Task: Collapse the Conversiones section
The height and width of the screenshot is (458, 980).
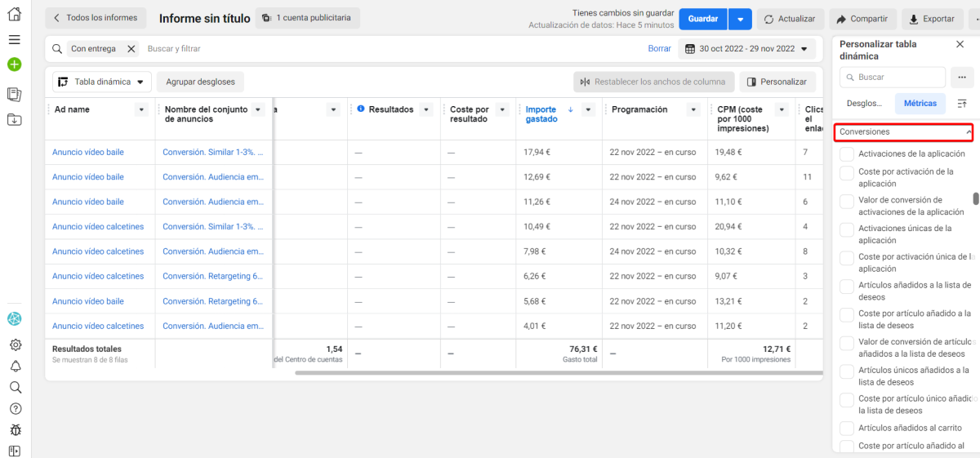Action: tap(969, 132)
